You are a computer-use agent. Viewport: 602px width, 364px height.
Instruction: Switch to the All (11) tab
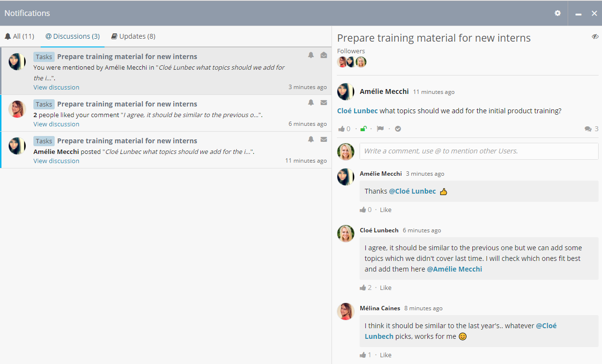click(x=19, y=36)
